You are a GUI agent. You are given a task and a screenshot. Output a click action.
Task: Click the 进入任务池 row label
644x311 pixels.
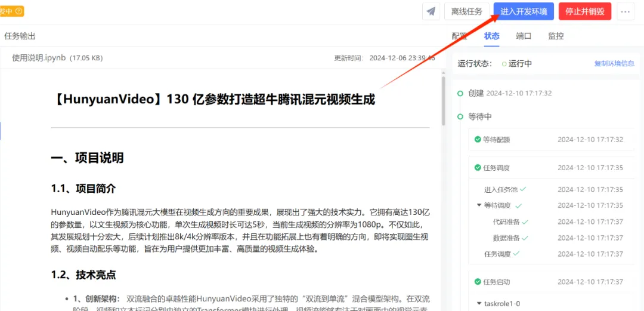click(x=501, y=190)
